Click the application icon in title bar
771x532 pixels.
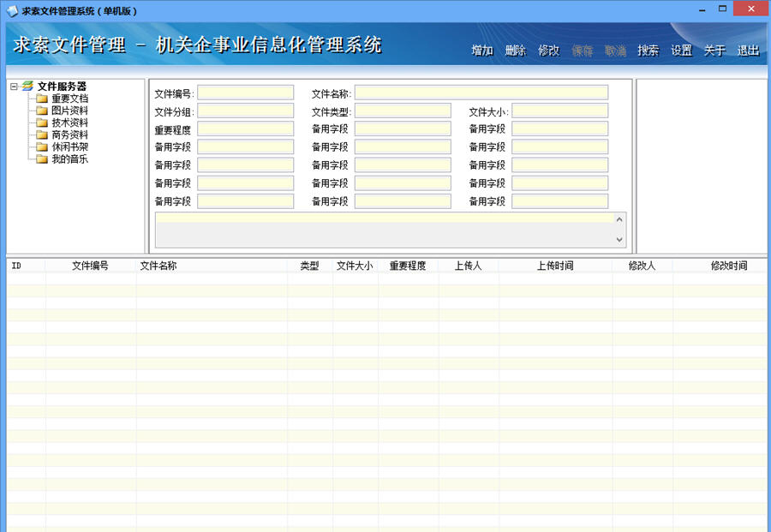pos(12,11)
